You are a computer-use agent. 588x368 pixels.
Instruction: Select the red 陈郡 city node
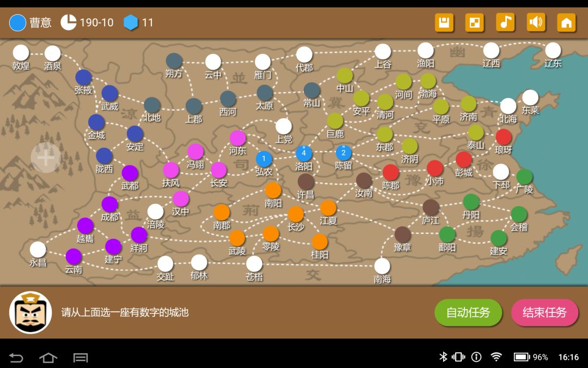pyautogui.click(x=391, y=172)
